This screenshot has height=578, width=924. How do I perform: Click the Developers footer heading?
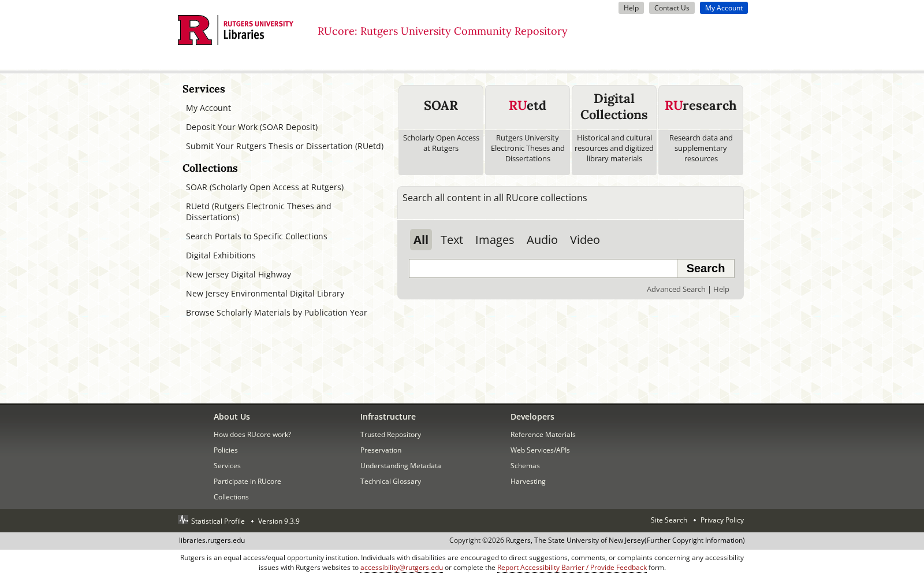532,417
